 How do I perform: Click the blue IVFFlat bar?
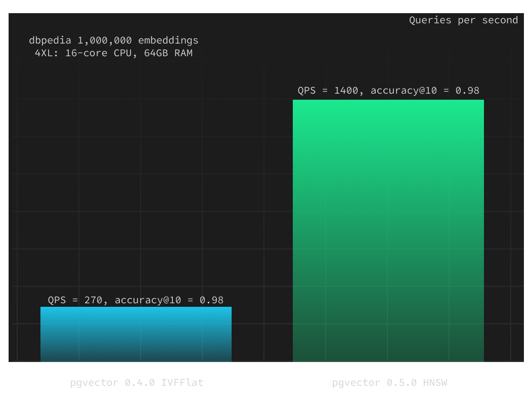(136, 334)
